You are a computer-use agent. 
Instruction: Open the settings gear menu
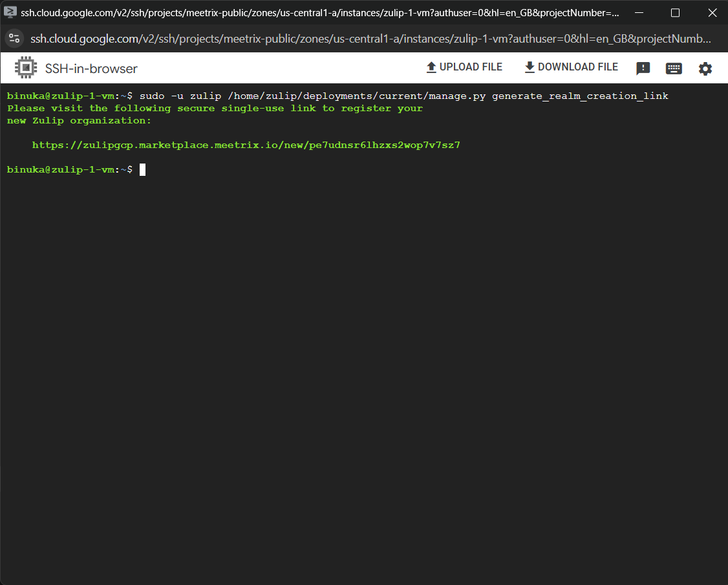coord(705,69)
